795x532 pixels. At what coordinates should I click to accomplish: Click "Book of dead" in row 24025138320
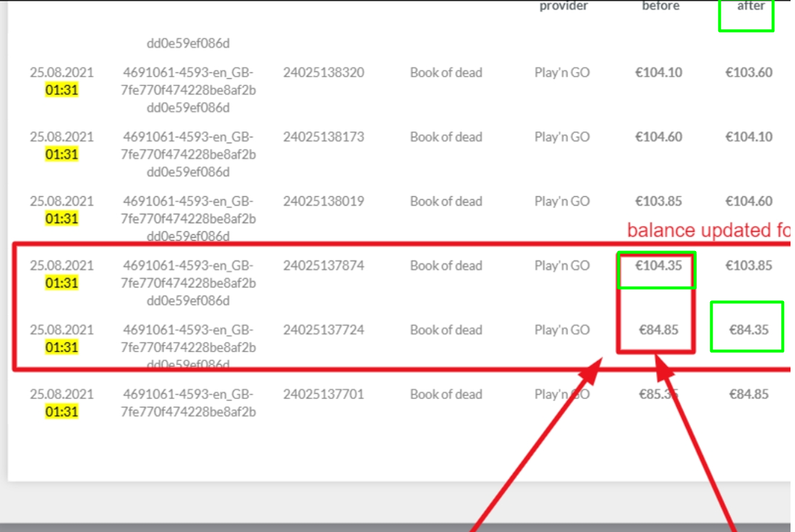[x=446, y=73]
